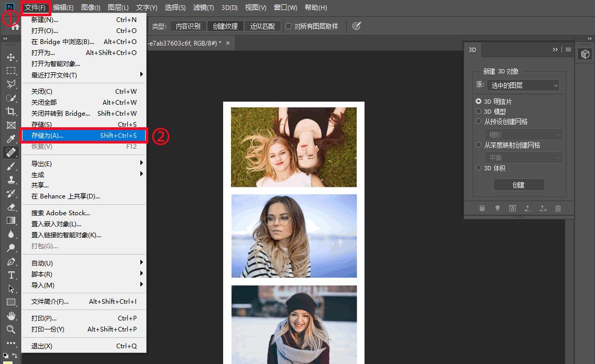Screen dimensions: 595x364
Task: Select the Horizontal Type tool
Action: (10, 275)
